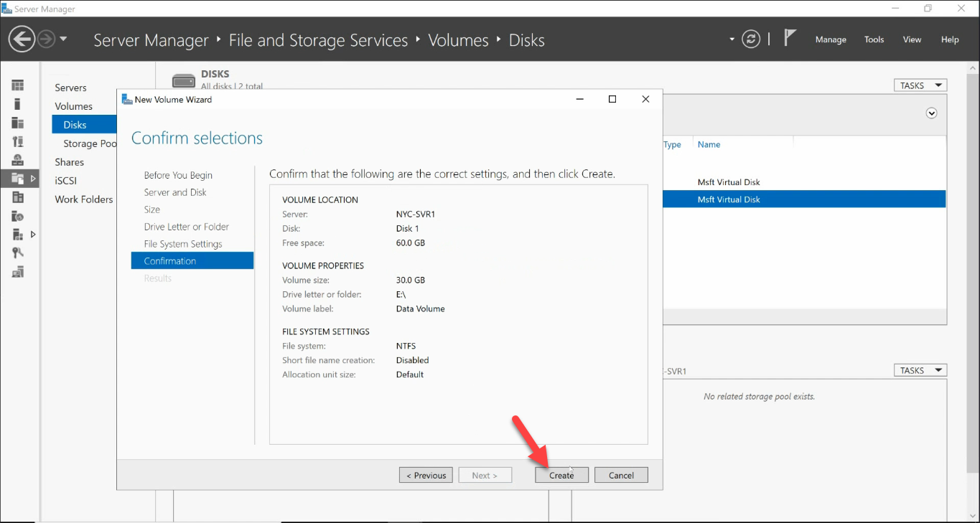Viewport: 980px width, 523px height.
Task: Go to Server and Disk wizard step
Action: coord(175,192)
